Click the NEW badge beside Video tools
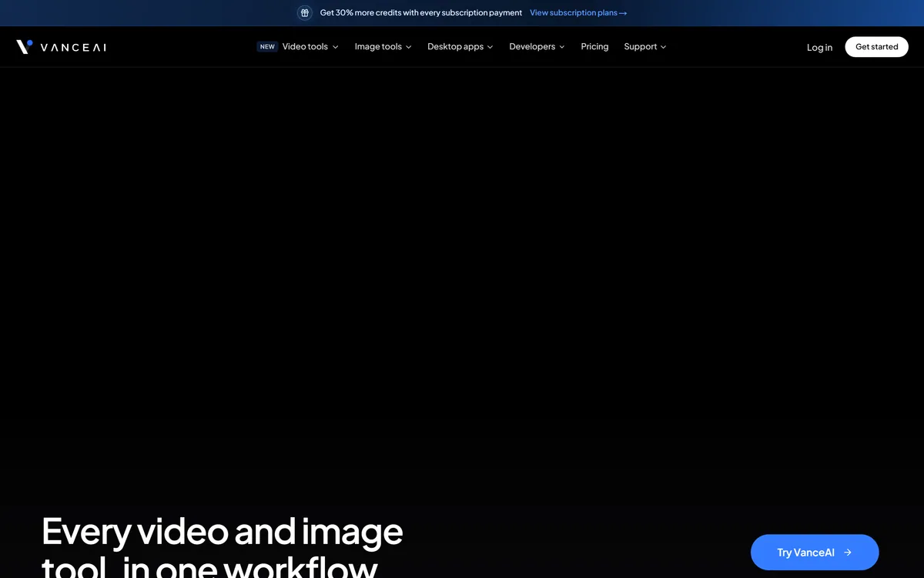924x578 pixels. (267, 47)
